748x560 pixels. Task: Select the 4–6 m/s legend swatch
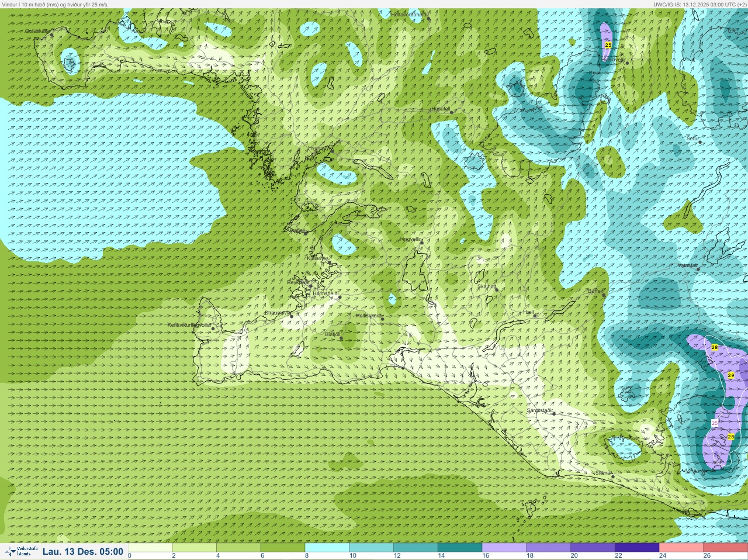tap(239, 548)
